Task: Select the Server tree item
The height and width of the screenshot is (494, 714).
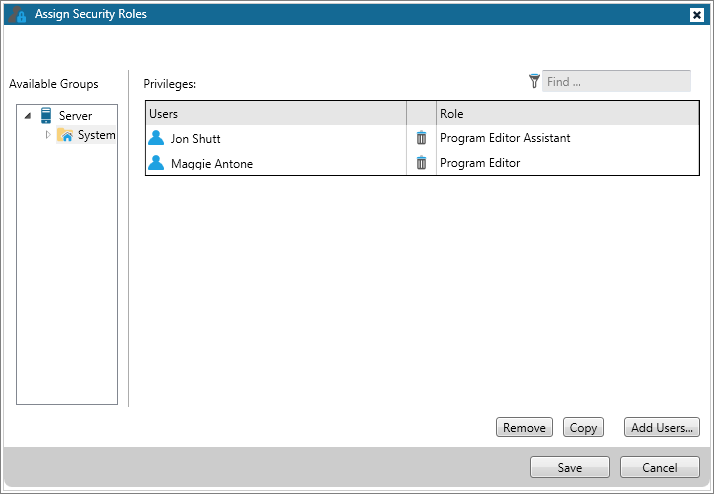Action: pyautogui.click(x=75, y=116)
